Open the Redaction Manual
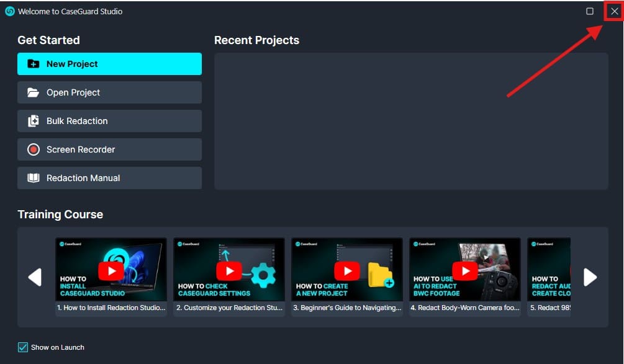The height and width of the screenshot is (364, 624). click(109, 178)
